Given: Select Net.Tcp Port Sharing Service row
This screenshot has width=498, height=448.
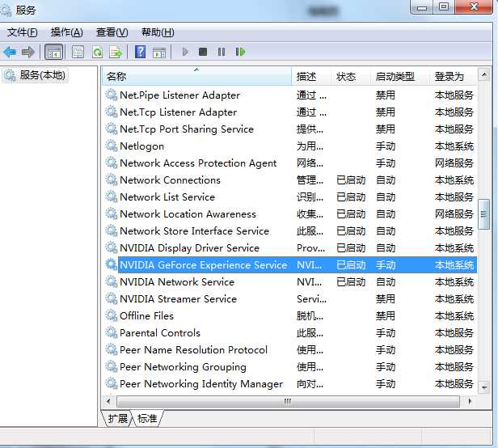Looking at the screenshot, I should coord(290,129).
